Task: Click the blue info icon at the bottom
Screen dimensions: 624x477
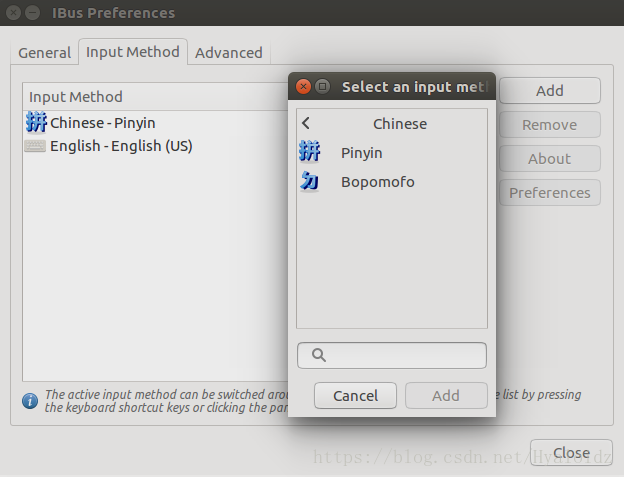Action: [x=30, y=401]
